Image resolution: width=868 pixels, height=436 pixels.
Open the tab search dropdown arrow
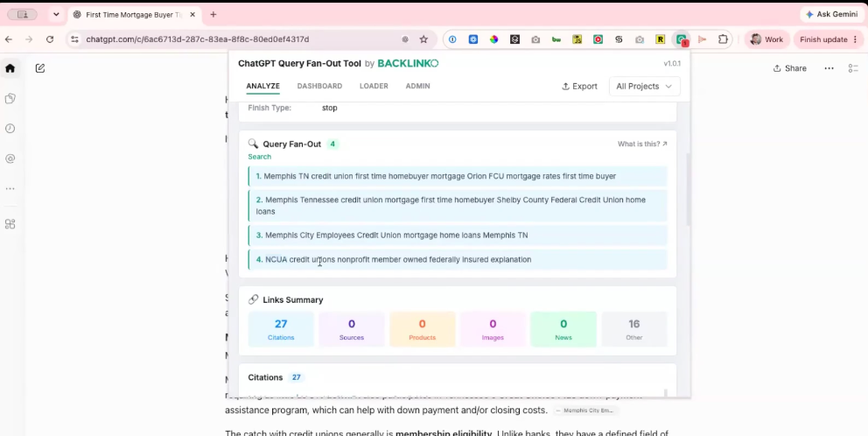point(56,14)
